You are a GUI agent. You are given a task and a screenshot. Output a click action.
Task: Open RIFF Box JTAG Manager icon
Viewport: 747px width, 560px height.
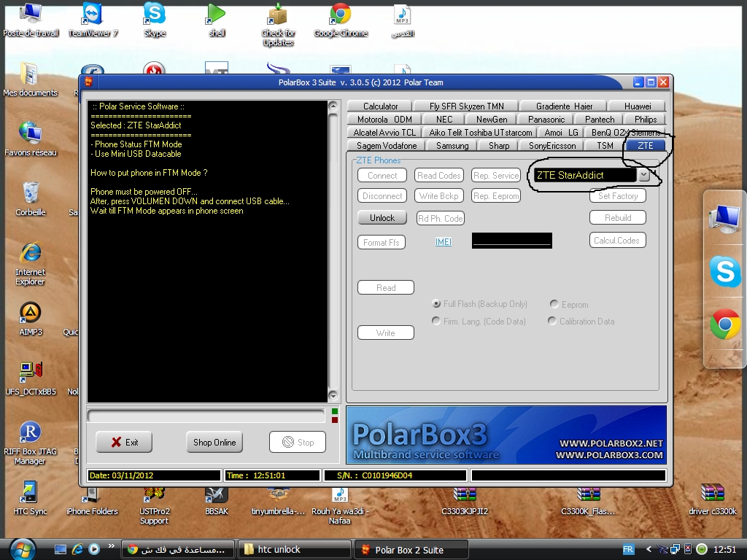[30, 443]
